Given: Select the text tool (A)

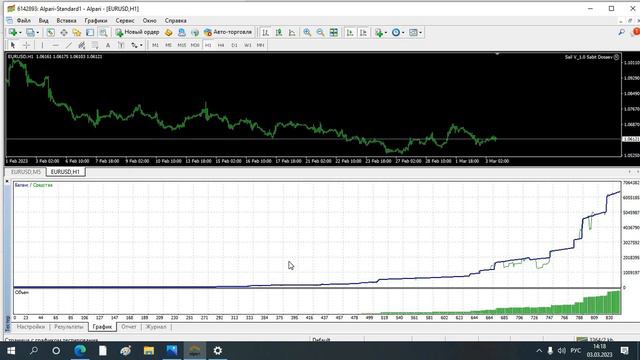Looking at the screenshot, I should (108, 45).
